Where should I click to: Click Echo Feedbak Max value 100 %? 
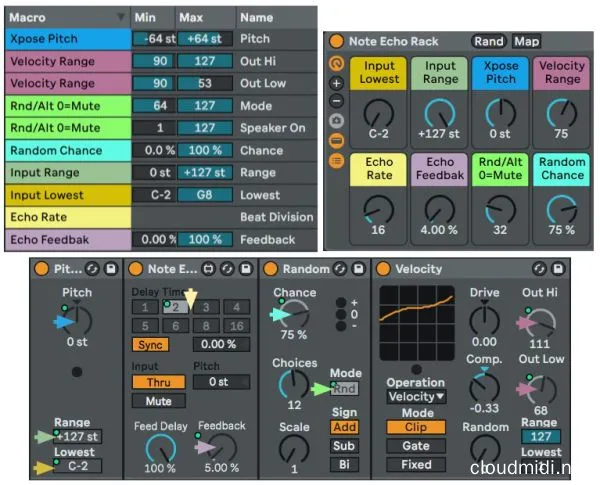[x=205, y=240]
